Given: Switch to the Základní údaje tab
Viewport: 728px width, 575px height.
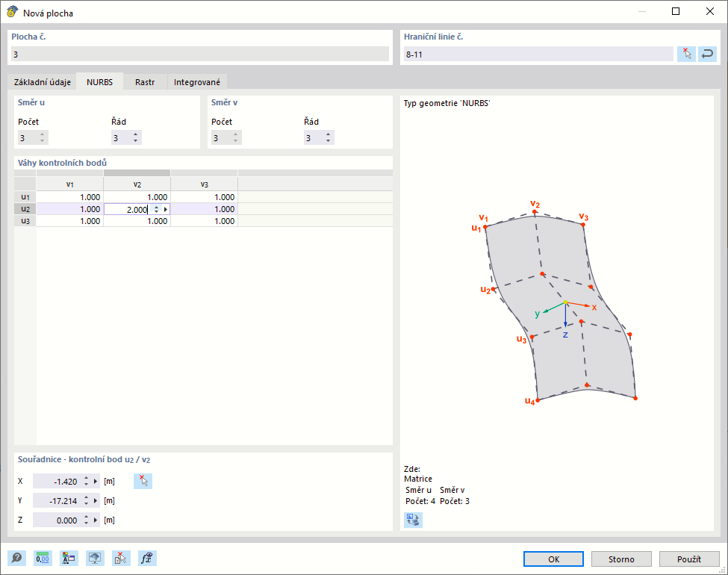Looking at the screenshot, I should (x=43, y=81).
